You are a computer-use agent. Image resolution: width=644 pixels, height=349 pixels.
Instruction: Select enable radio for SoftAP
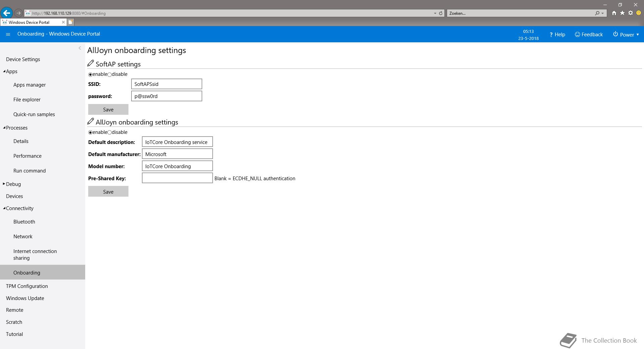click(x=90, y=74)
